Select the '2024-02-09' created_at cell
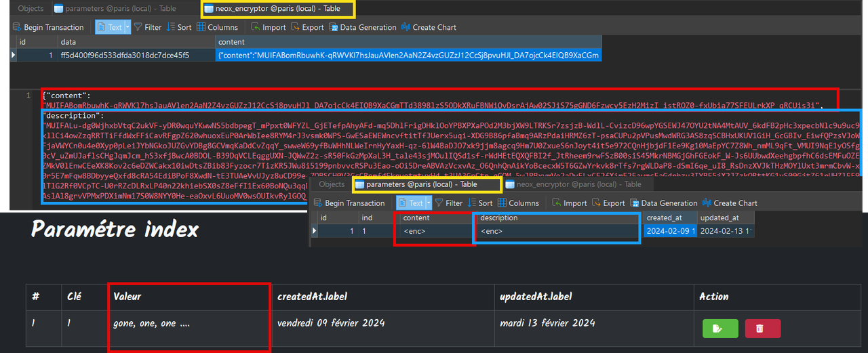Image resolution: width=868 pixels, height=353 pixels. tap(670, 231)
